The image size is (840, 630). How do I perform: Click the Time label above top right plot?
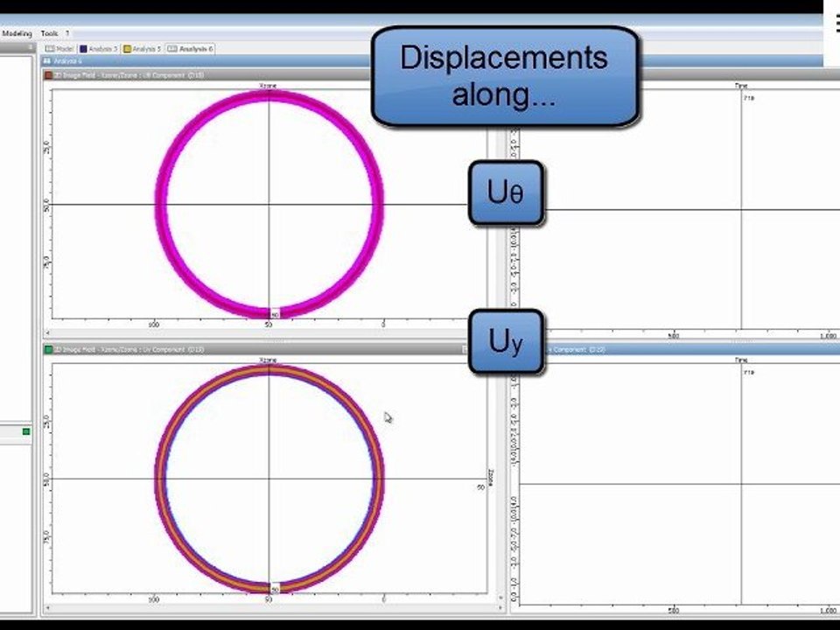[x=741, y=86]
